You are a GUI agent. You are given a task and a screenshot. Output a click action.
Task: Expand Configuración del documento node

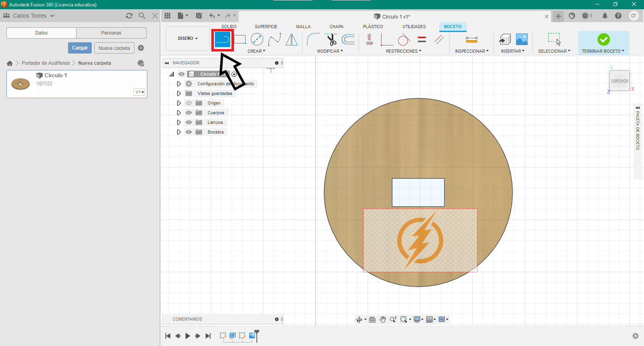(179, 84)
